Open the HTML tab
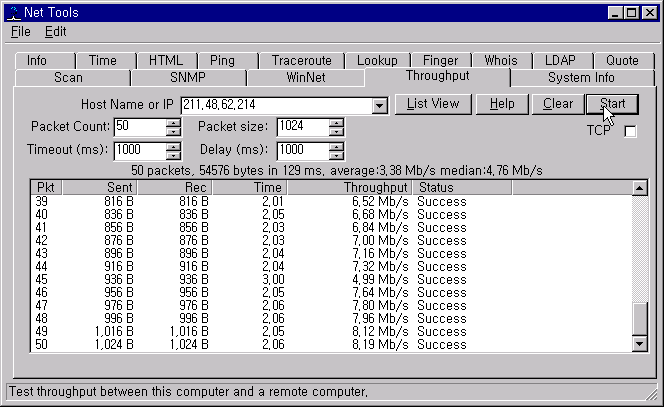Viewport: 664px width, 407px height. pyautogui.click(x=167, y=61)
